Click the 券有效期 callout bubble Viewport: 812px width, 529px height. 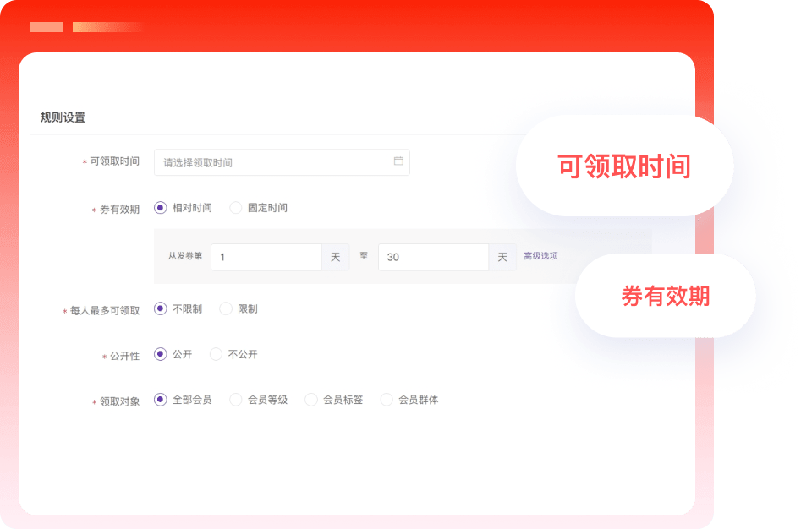click(x=665, y=296)
